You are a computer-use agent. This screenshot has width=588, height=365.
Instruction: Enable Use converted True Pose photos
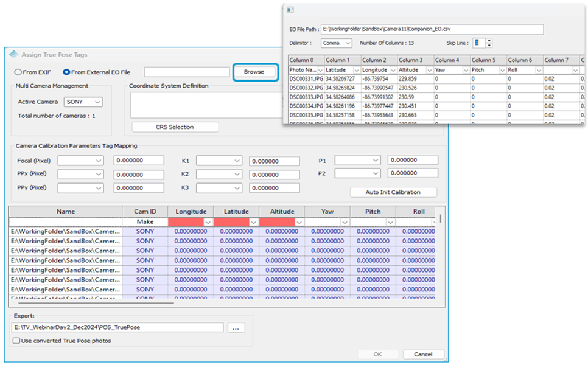pos(16,341)
